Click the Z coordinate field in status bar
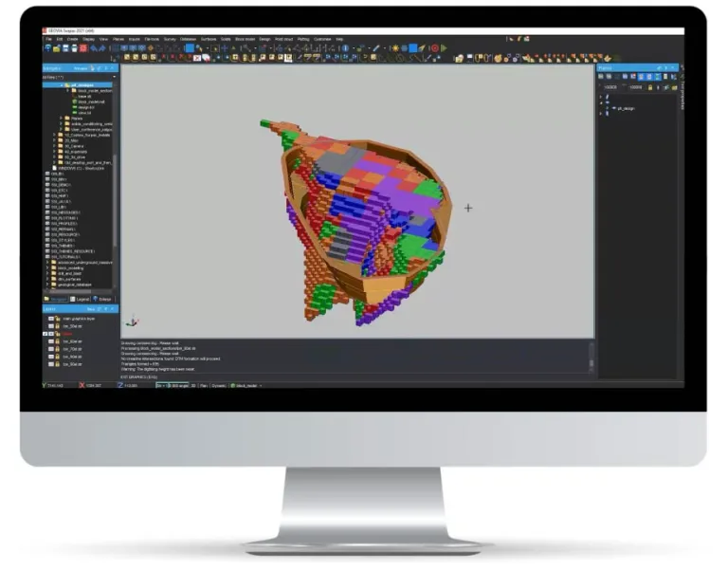 130,385
